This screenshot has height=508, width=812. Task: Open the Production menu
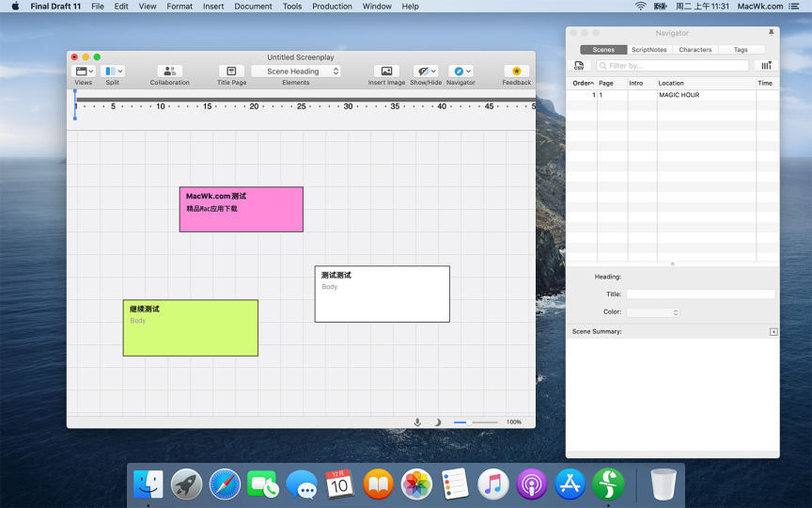coord(332,7)
